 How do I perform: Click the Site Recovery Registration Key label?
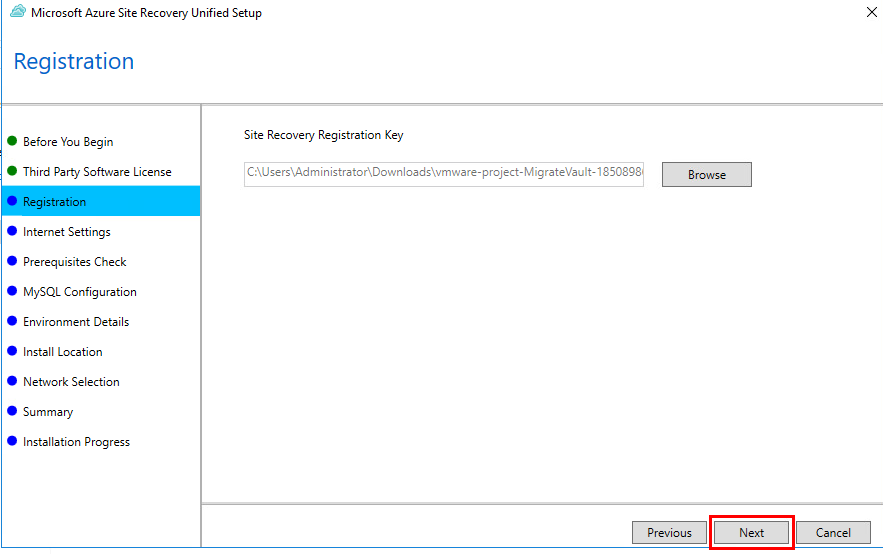coord(323,135)
